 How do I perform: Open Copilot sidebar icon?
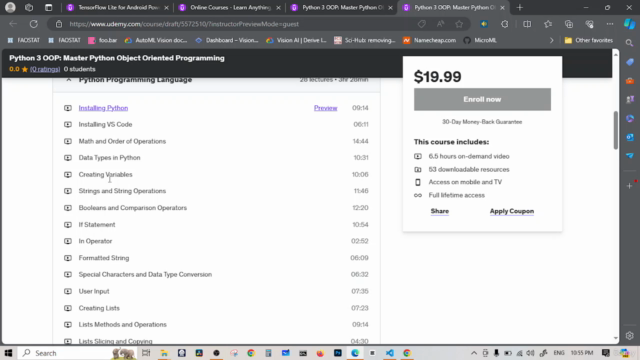(629, 24)
